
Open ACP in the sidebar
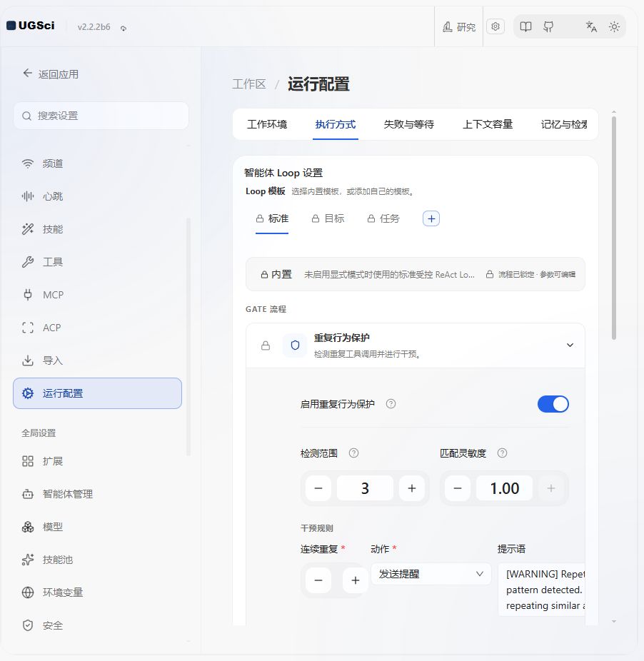pyautogui.click(x=98, y=328)
